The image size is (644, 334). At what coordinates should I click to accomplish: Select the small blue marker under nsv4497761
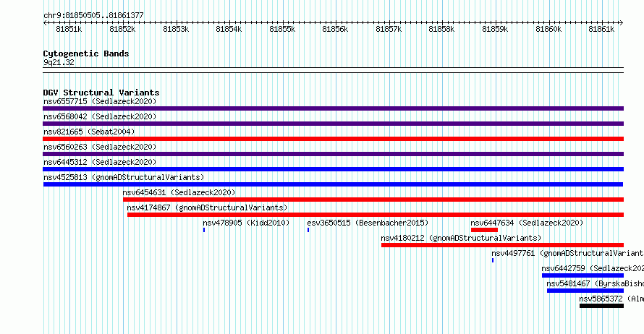493,260
